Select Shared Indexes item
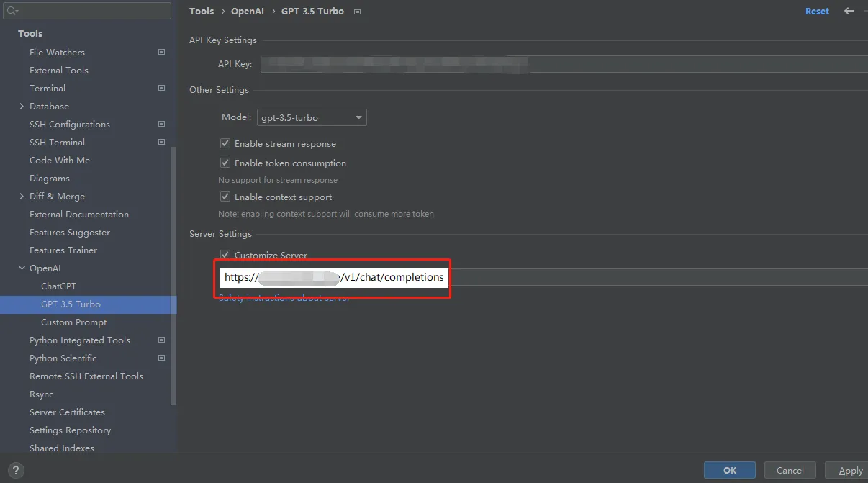Image resolution: width=868 pixels, height=483 pixels. click(x=62, y=448)
